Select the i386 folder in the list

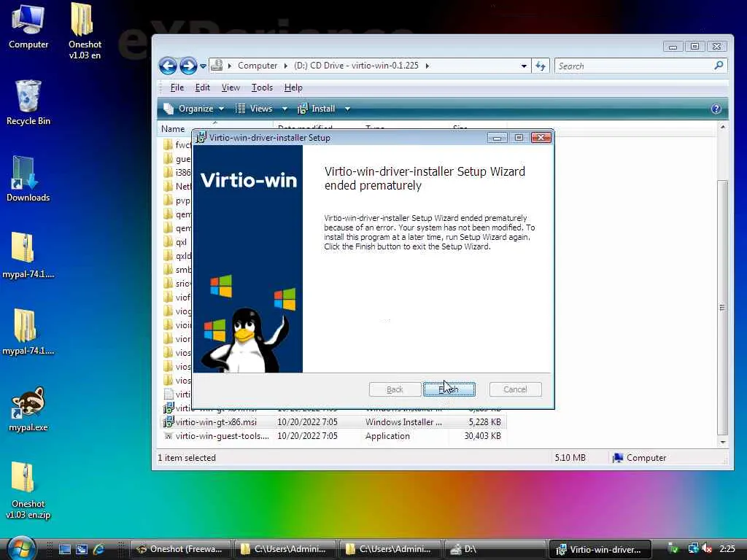177,172
